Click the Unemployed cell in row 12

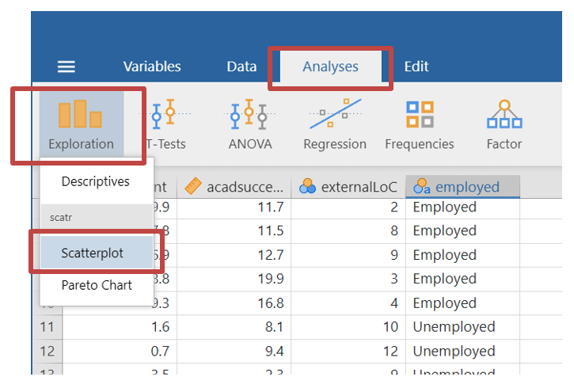point(454,351)
